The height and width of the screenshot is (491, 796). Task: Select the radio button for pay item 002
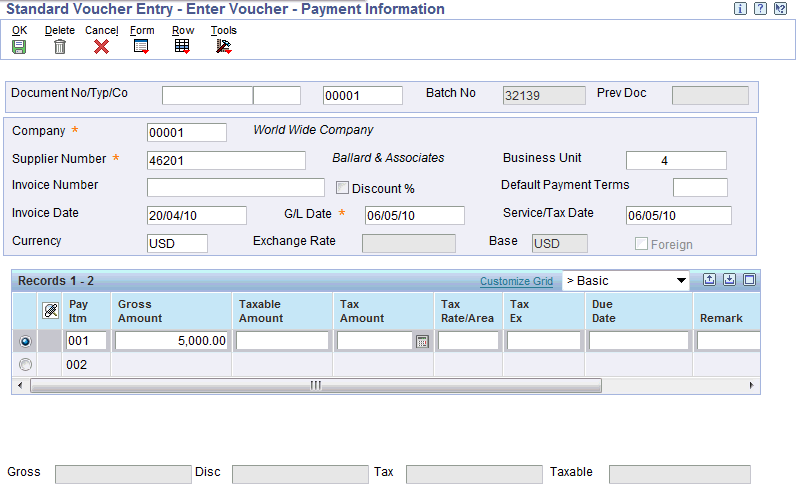point(25,365)
